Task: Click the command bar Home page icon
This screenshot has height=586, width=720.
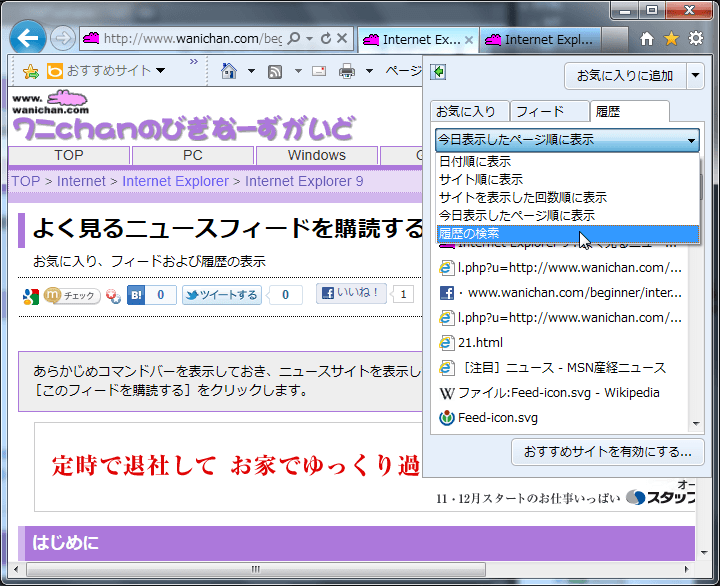Action: tap(229, 71)
